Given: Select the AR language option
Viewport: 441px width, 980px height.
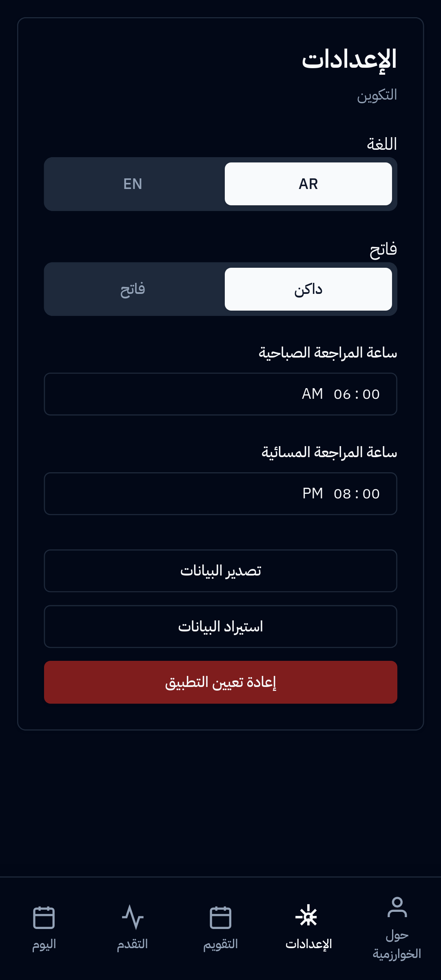Looking at the screenshot, I should coord(308,184).
